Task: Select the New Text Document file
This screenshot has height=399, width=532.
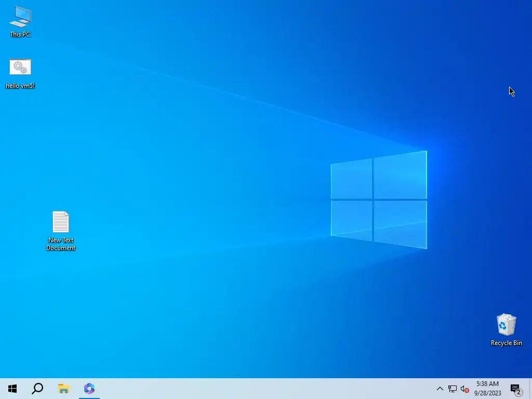Action: [x=61, y=231]
